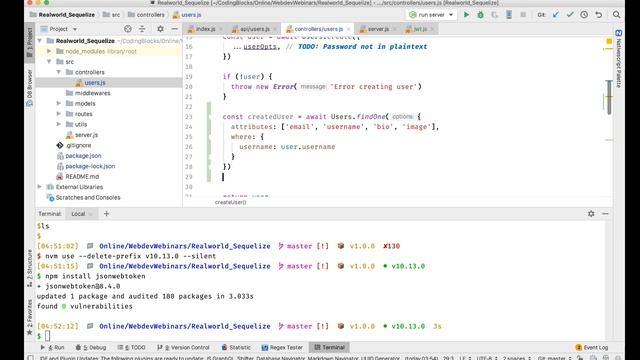Click the Git update project arrow

click(556, 15)
